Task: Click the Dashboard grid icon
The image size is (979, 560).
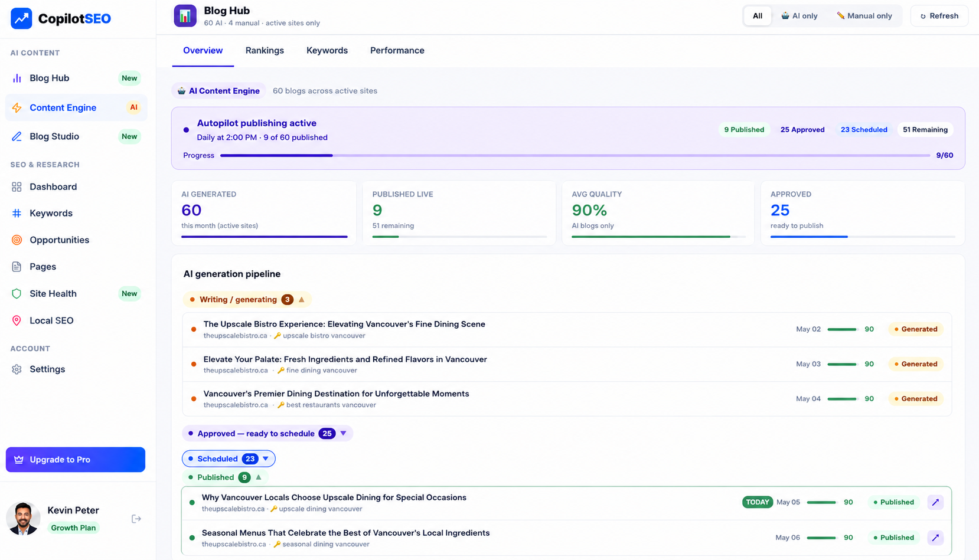Action: click(17, 186)
